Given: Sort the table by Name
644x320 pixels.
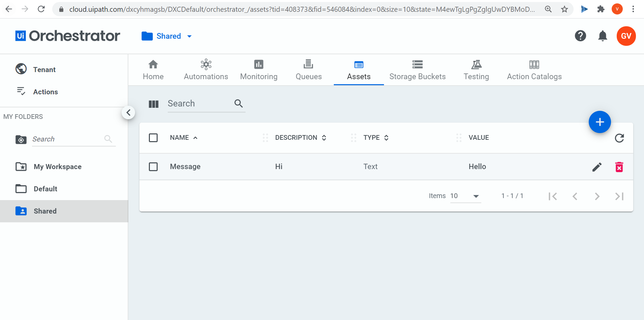Looking at the screenshot, I should coord(184,138).
